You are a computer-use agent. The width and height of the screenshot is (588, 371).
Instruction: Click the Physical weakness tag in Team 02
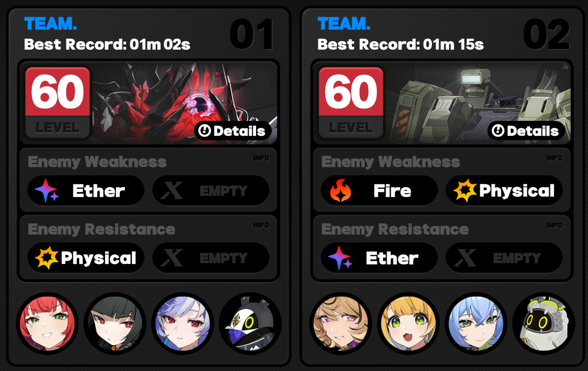pyautogui.click(x=504, y=190)
